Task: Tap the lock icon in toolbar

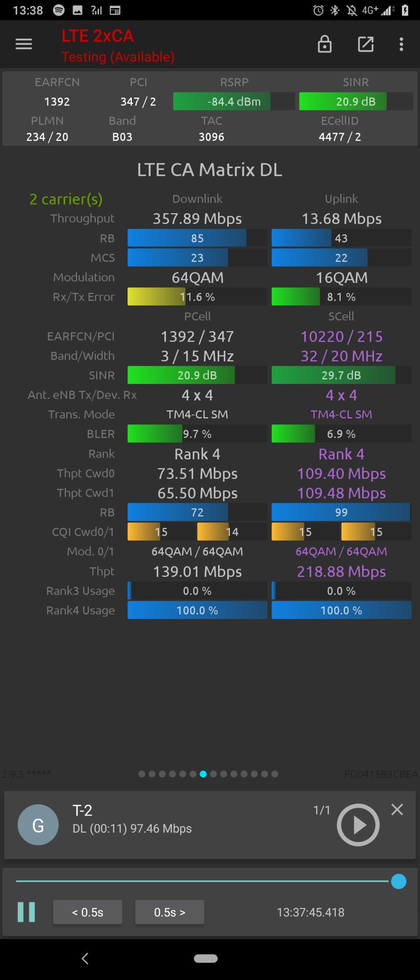Action: tap(325, 44)
